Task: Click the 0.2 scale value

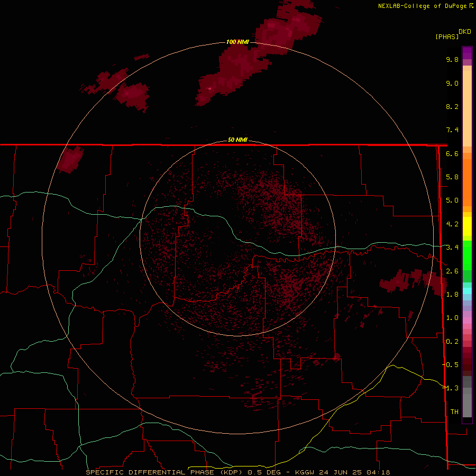Action: [452, 342]
